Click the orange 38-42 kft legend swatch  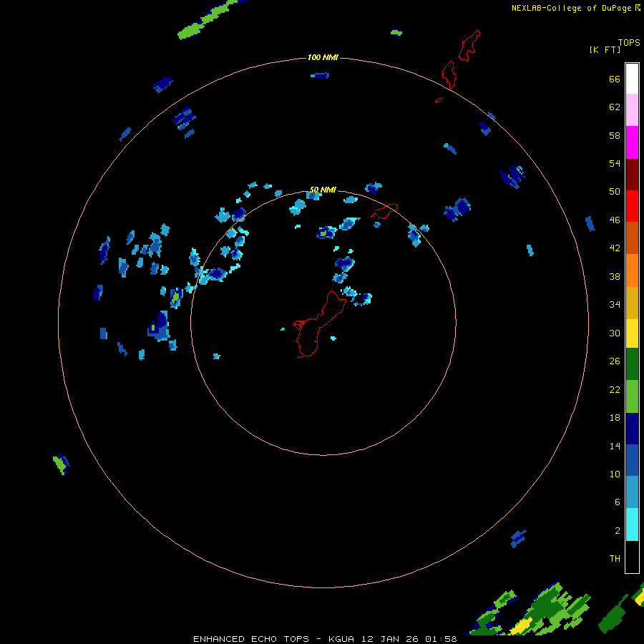[632, 270]
